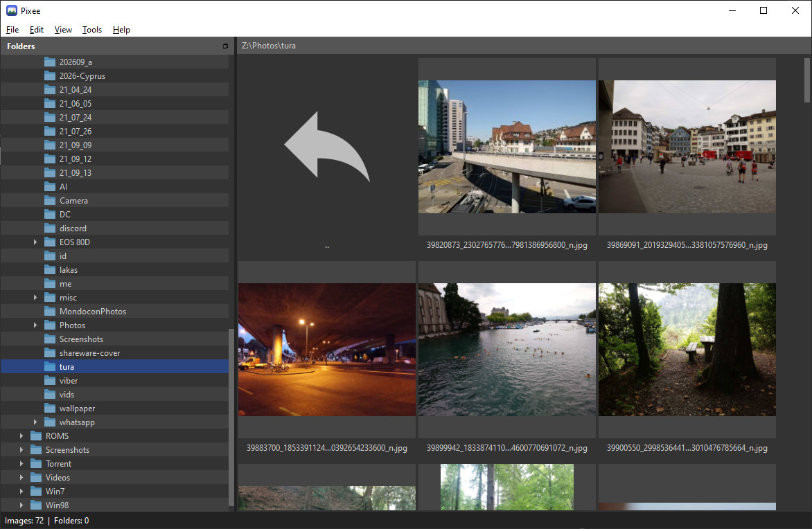Expand the whatsapp folder

pos(35,422)
